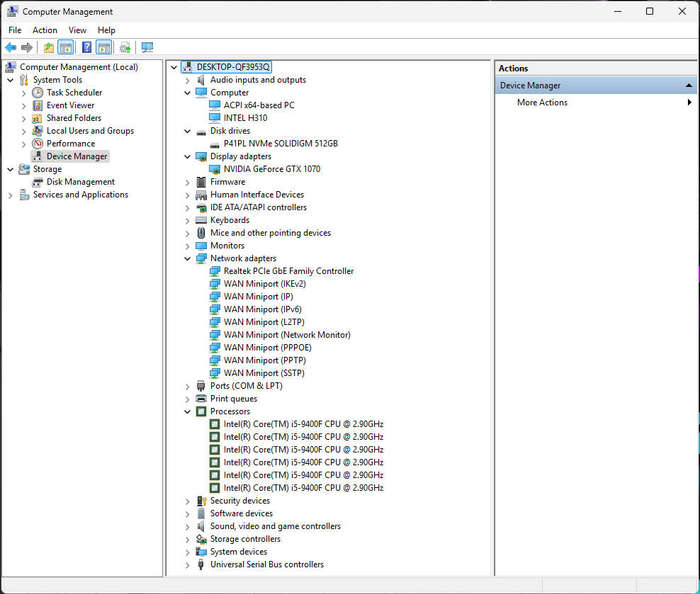Toggle Show/Hide Console Tree toolbar icon
Screen dimensions: 700x594
66,47
